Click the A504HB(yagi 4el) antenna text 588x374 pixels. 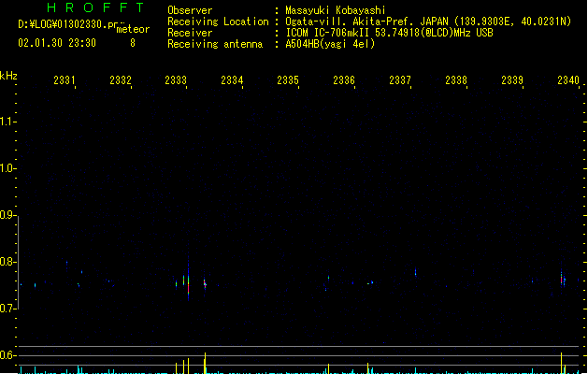coord(330,44)
